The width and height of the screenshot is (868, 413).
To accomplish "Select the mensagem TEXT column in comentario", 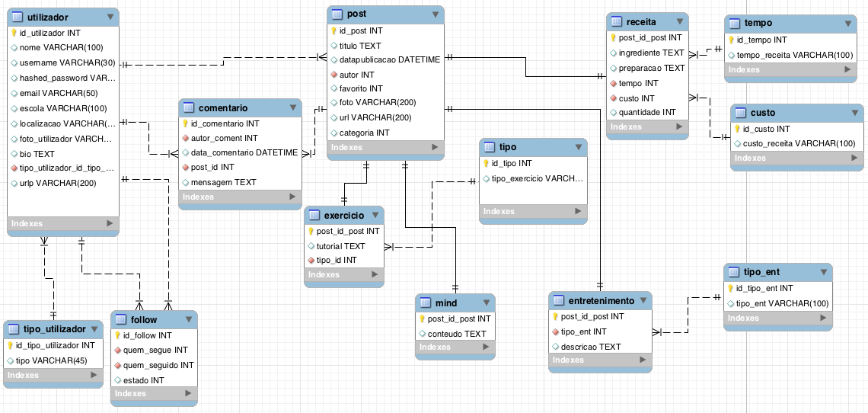I will pos(223,182).
